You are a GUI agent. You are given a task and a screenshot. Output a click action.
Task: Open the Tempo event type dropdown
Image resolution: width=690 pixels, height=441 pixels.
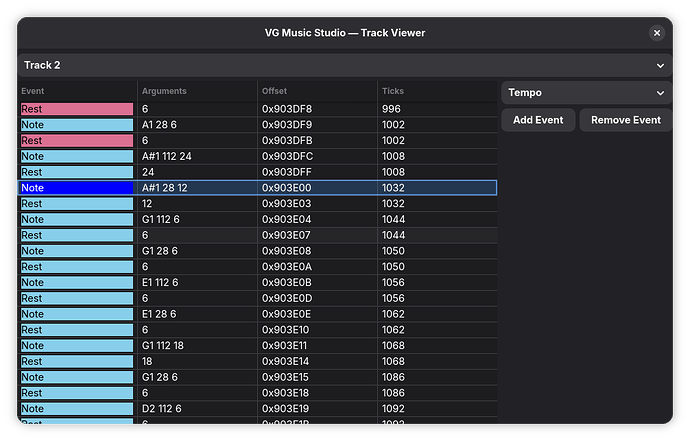click(587, 93)
